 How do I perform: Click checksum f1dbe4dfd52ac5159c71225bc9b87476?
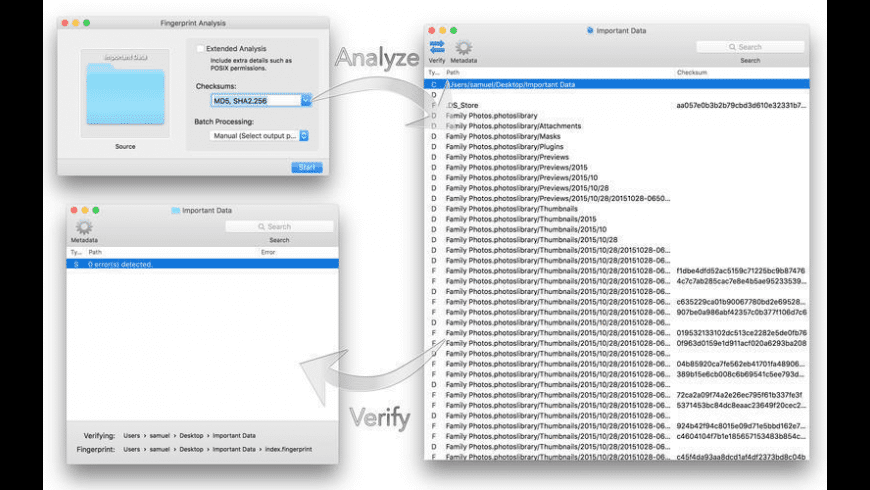pyautogui.click(x=741, y=271)
